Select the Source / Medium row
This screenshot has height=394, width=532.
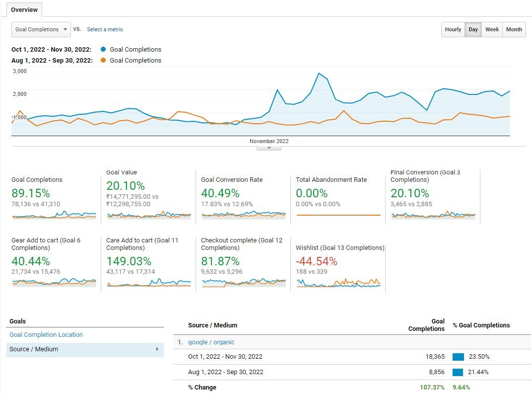click(x=85, y=349)
